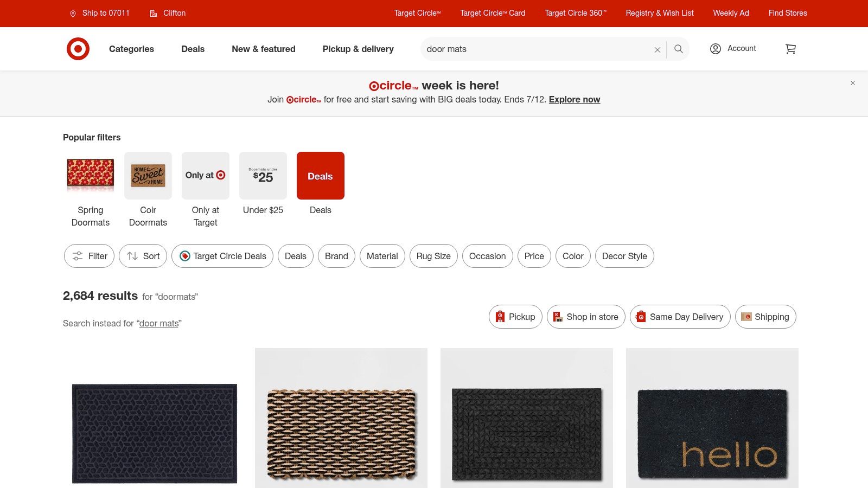868x488 pixels.
Task: Select the Coir Doormats popular filter
Action: click(x=148, y=190)
